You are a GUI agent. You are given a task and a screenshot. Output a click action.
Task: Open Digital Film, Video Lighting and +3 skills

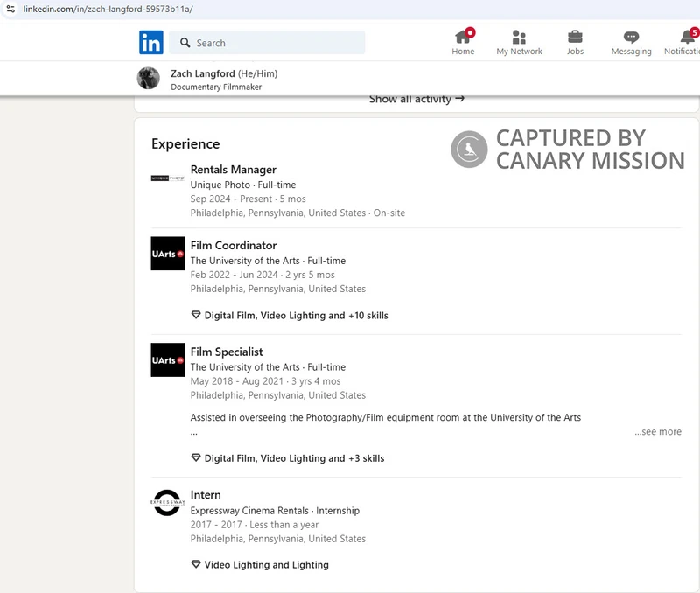point(294,458)
